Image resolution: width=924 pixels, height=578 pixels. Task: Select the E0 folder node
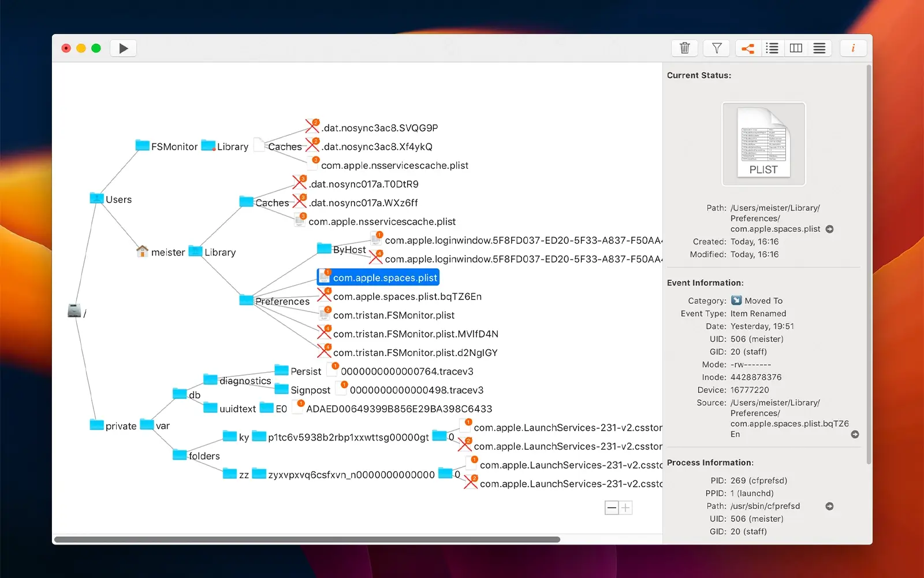[x=273, y=408]
